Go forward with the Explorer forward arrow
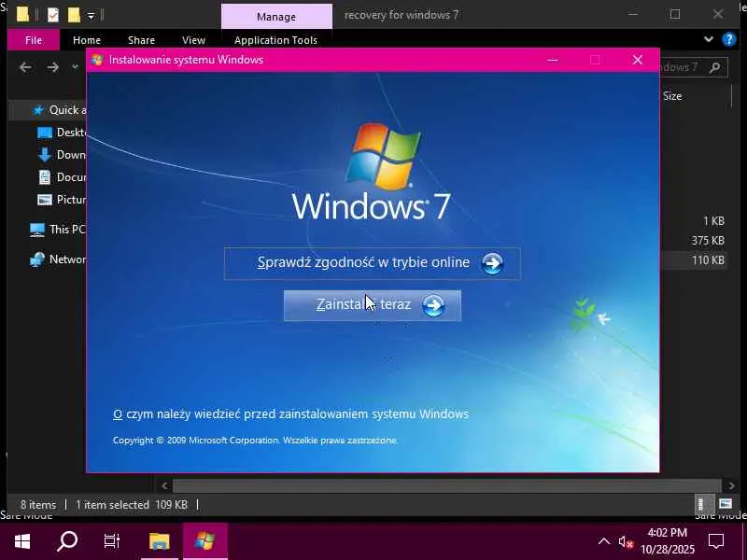The image size is (747, 560). click(x=52, y=67)
